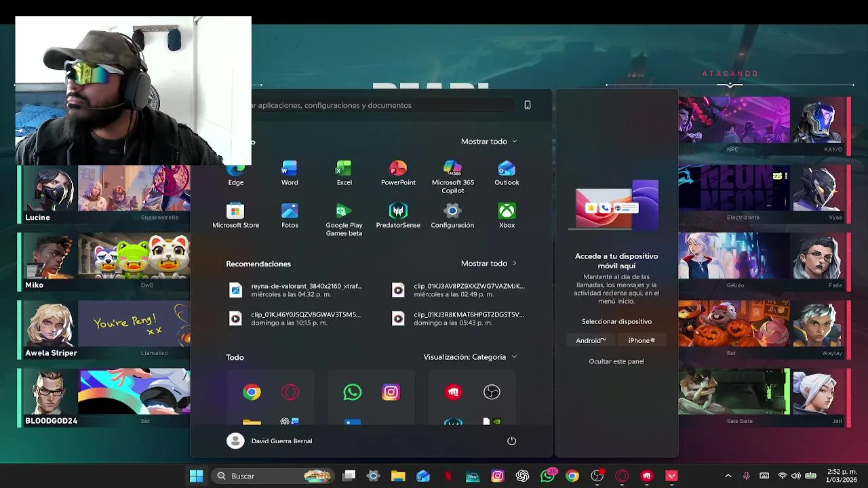Select BLOODGOD24 player card
Screen dimensions: 868x488
point(104,398)
